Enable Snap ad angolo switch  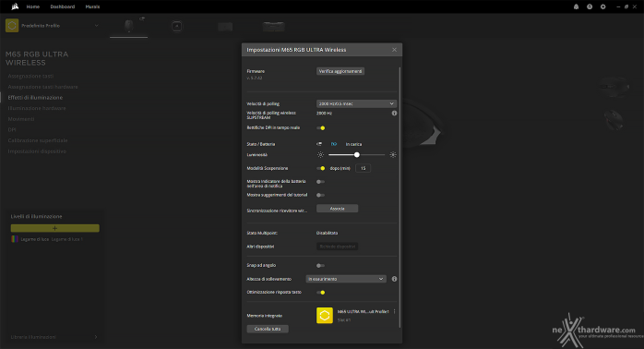click(321, 266)
